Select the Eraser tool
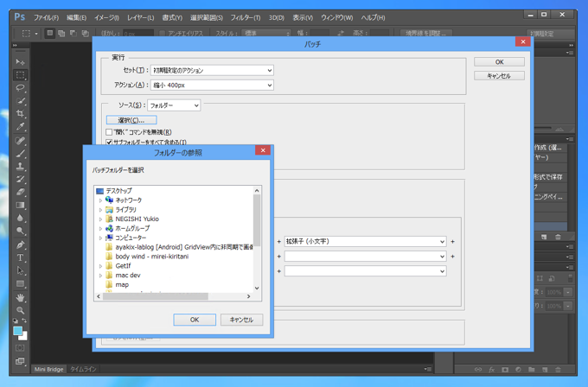The image size is (588, 387). (x=20, y=192)
